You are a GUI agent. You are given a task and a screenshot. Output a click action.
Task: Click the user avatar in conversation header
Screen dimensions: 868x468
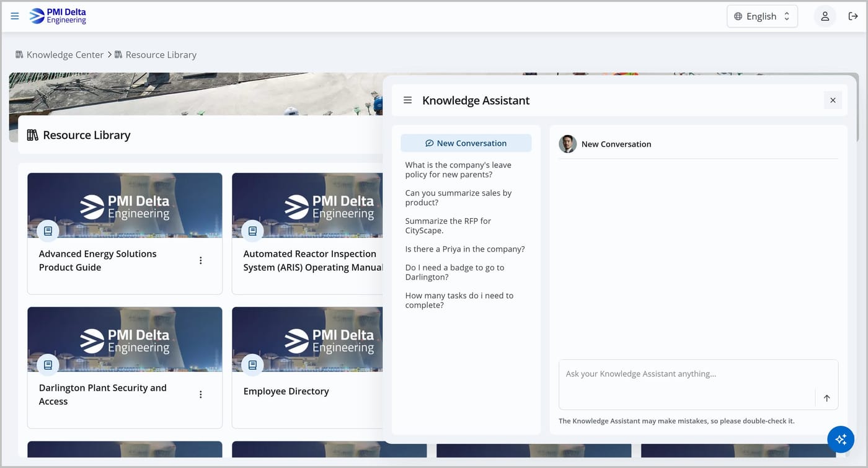click(x=567, y=144)
